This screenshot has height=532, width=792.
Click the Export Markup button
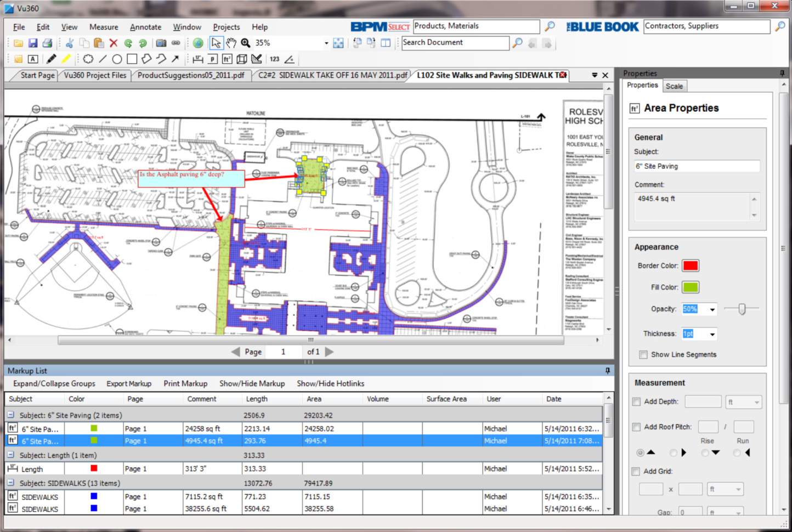coord(128,383)
